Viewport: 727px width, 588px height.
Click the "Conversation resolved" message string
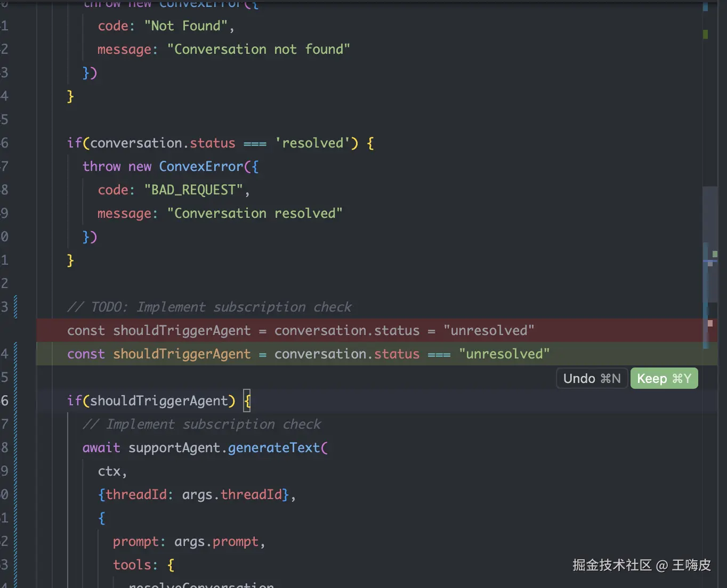point(255,214)
